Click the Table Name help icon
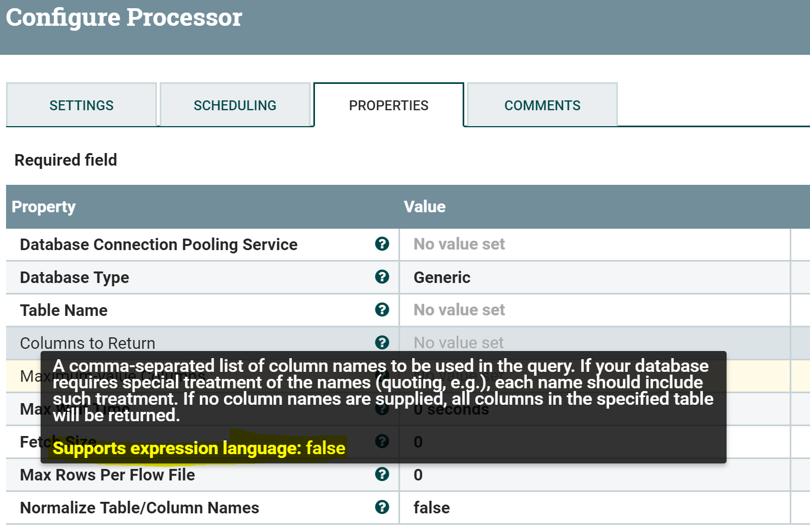Image resolution: width=810 pixels, height=532 pixels. 382,310
